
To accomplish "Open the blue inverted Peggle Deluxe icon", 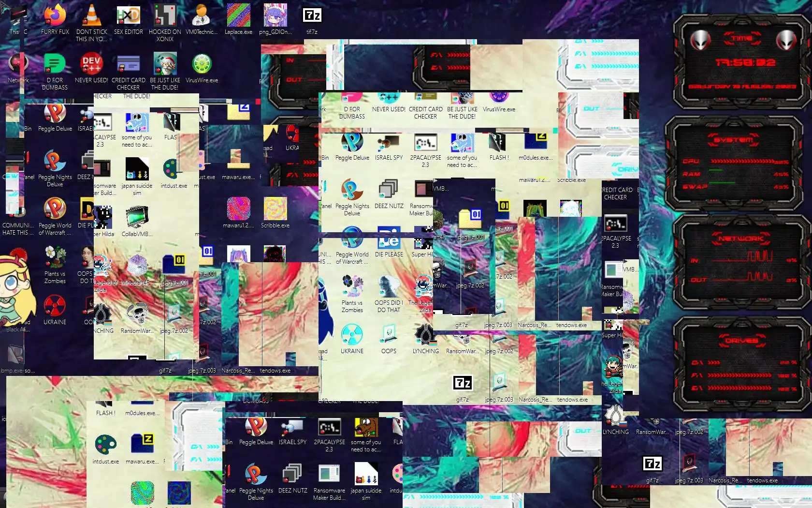I will [352, 142].
